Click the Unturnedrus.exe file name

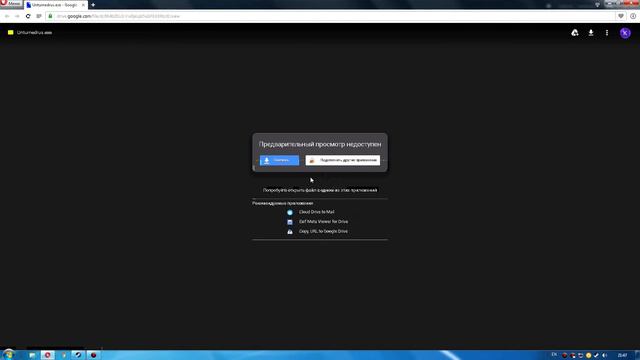pos(34,32)
